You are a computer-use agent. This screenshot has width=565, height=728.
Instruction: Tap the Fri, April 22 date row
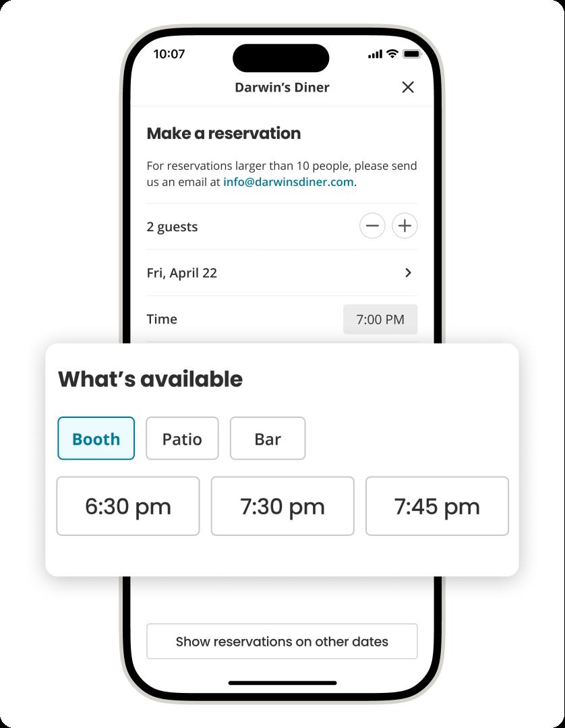[x=282, y=272]
